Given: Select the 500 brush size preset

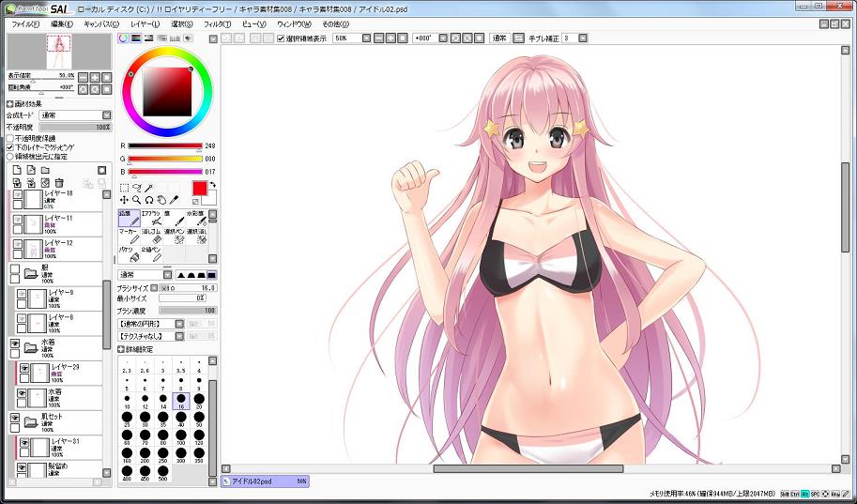Looking at the screenshot, I should [162, 471].
